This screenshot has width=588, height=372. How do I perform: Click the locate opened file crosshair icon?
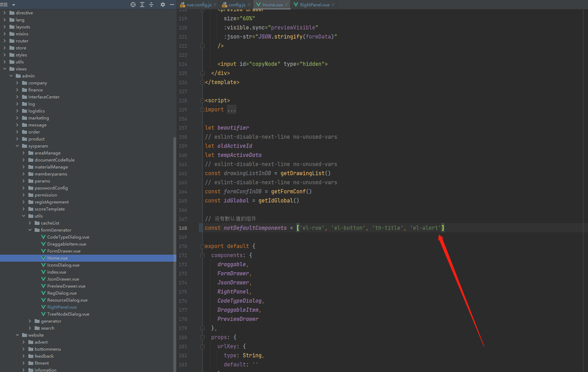(x=133, y=5)
